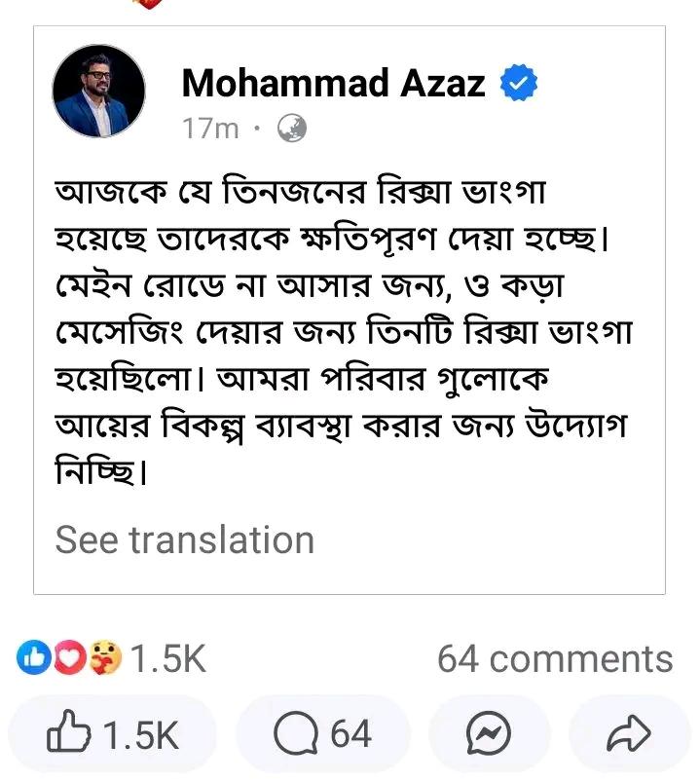Click the blue verified badge
The image size is (700, 781).
click(519, 83)
